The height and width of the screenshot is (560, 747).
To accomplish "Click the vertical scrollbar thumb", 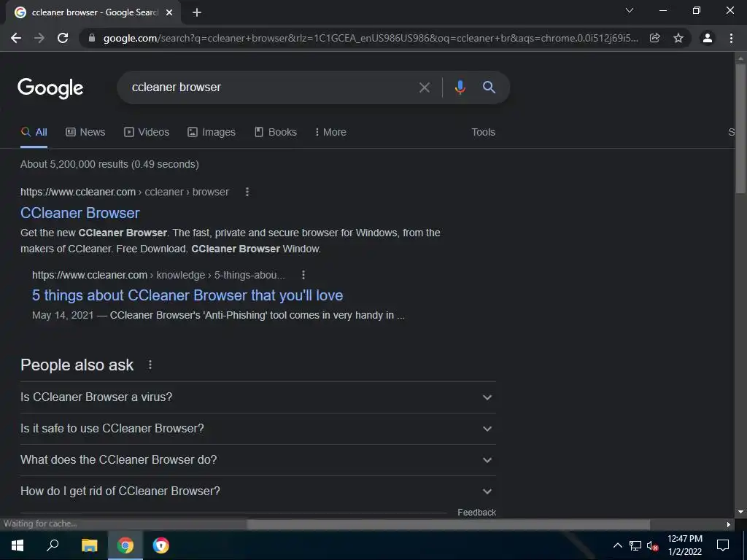I will coord(740,128).
